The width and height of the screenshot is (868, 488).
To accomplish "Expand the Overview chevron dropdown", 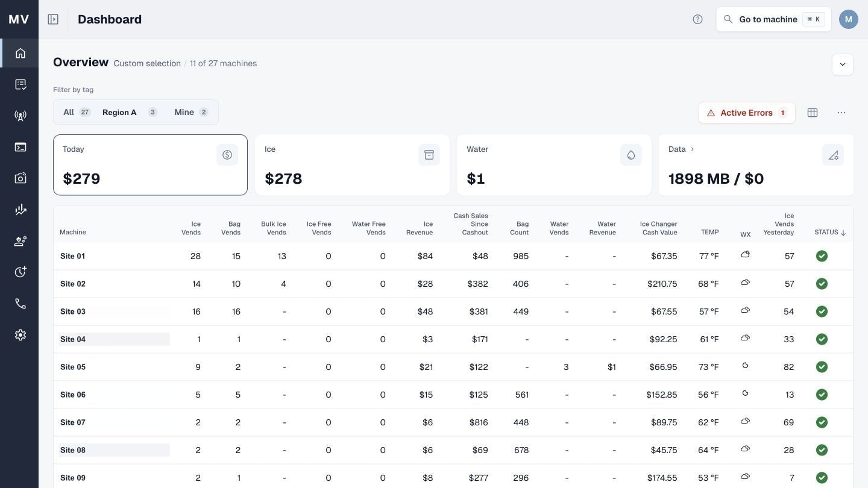I will tap(843, 64).
